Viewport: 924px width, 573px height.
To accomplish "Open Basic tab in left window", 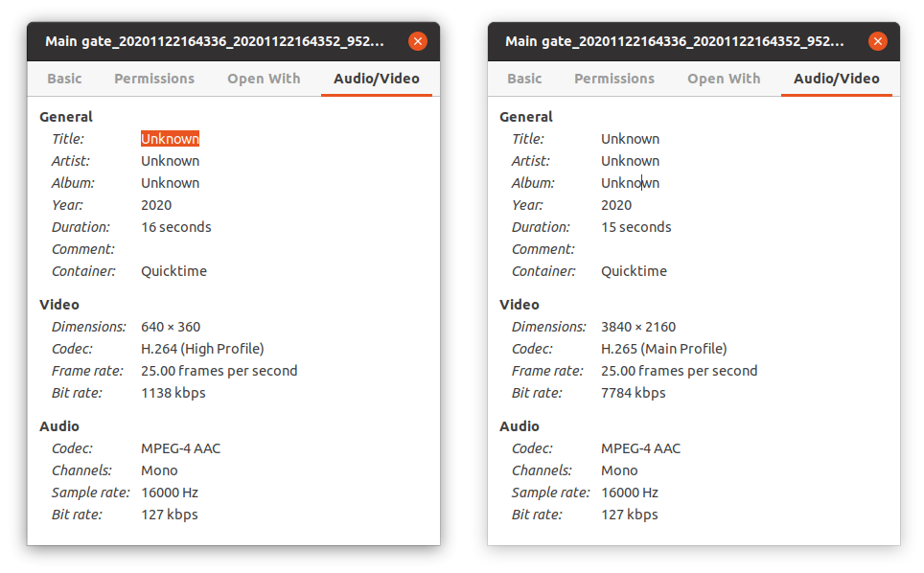I will 64,79.
